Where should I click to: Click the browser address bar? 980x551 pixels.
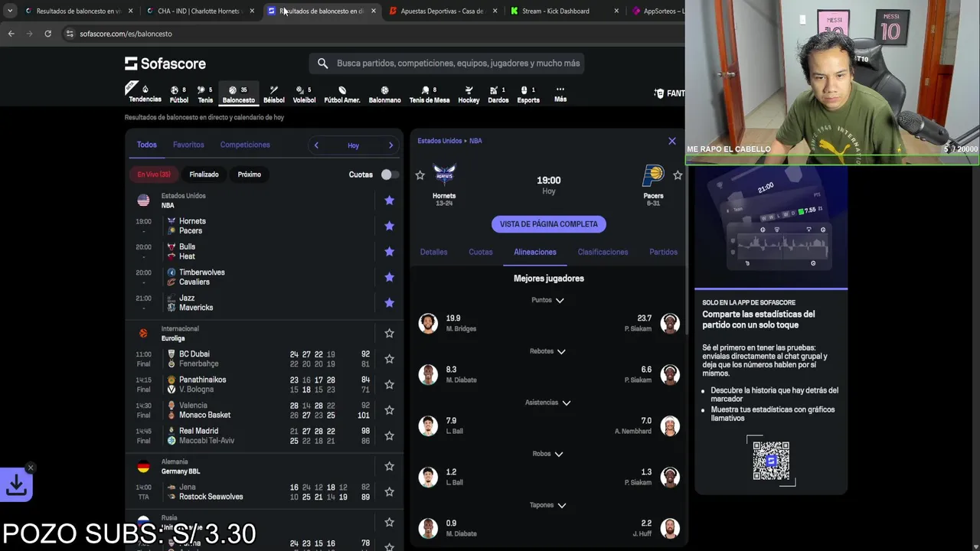367,34
